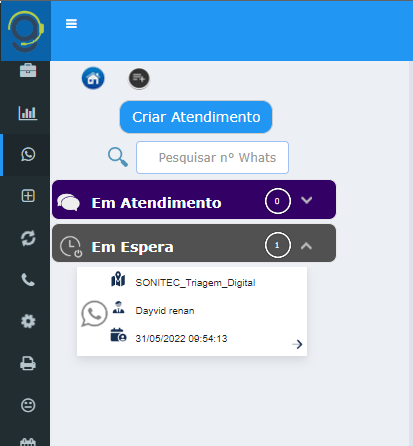The width and height of the screenshot is (413, 446).
Task: Click the magnifying glass search icon
Action: (118, 157)
